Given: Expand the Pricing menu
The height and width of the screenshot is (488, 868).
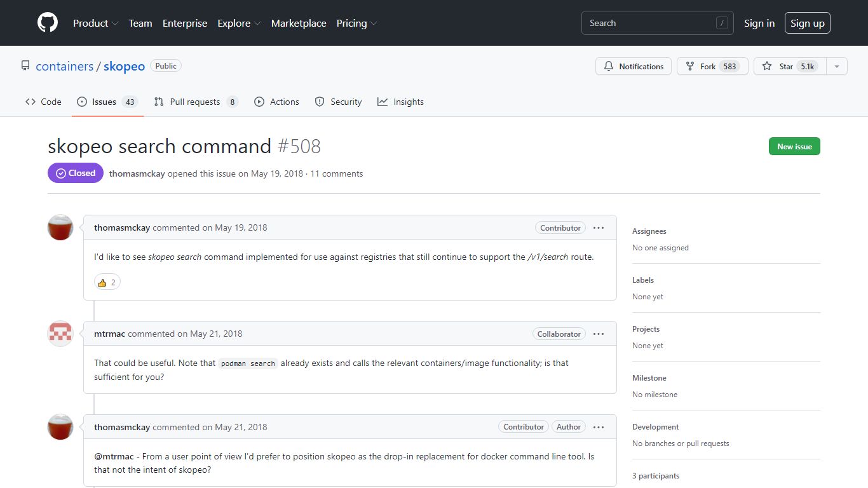Looking at the screenshot, I should coord(356,23).
